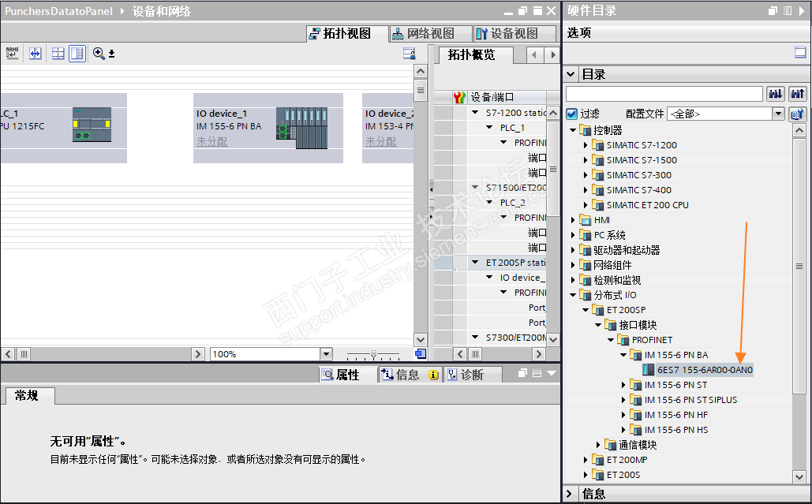Click the catalog search input field
Image resolution: width=812 pixels, height=504 pixels.
point(664,94)
